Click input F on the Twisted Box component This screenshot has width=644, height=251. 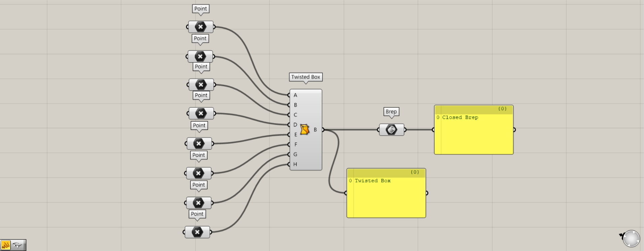click(296, 144)
